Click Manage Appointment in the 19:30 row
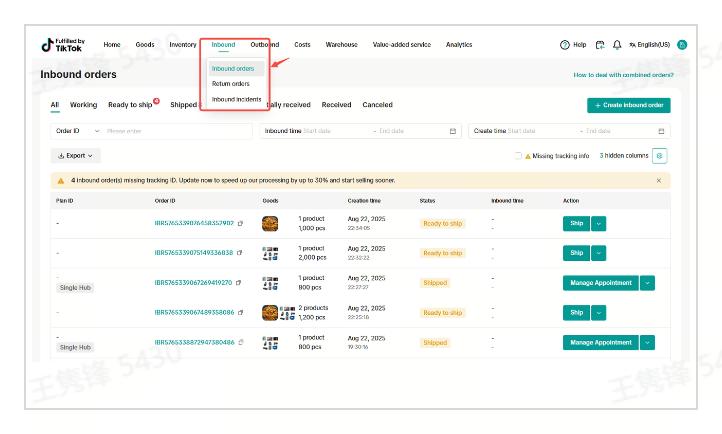The image size is (722, 434). pyautogui.click(x=601, y=343)
